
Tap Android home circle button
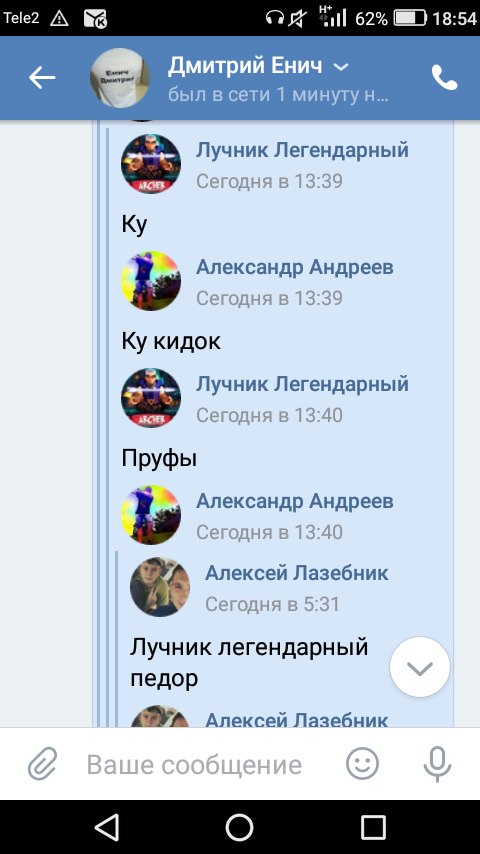click(x=240, y=828)
